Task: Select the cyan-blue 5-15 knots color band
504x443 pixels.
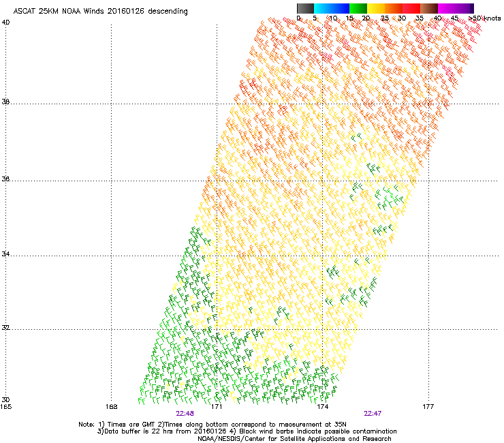Action: (x=332, y=8)
